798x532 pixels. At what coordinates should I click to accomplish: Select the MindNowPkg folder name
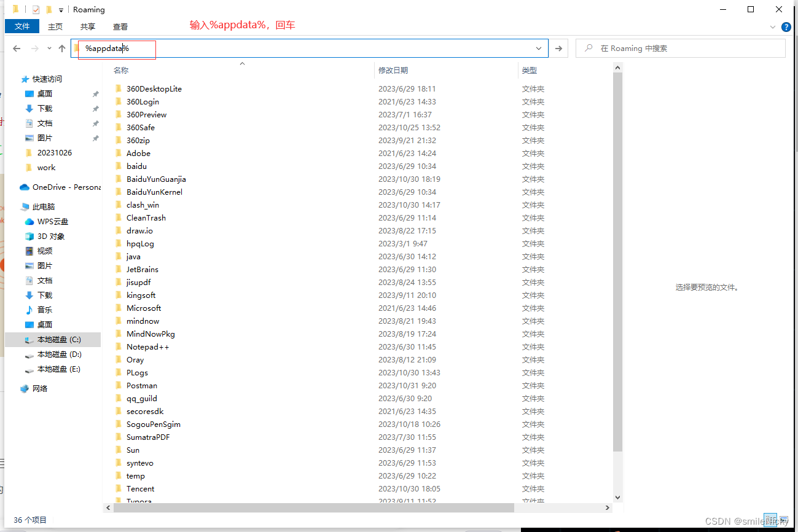click(x=151, y=334)
